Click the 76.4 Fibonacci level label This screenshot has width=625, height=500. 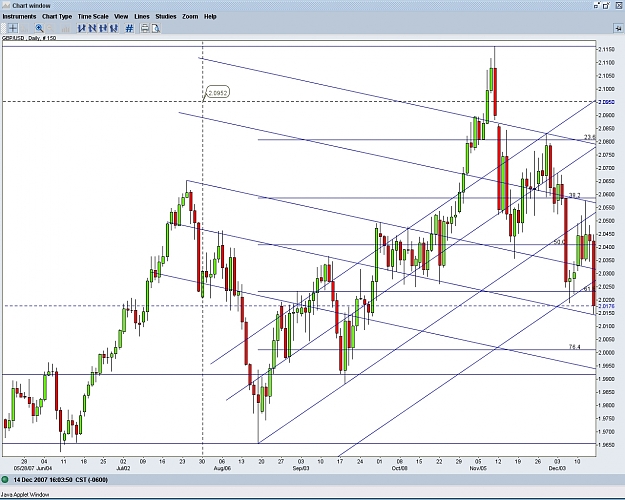574,347
